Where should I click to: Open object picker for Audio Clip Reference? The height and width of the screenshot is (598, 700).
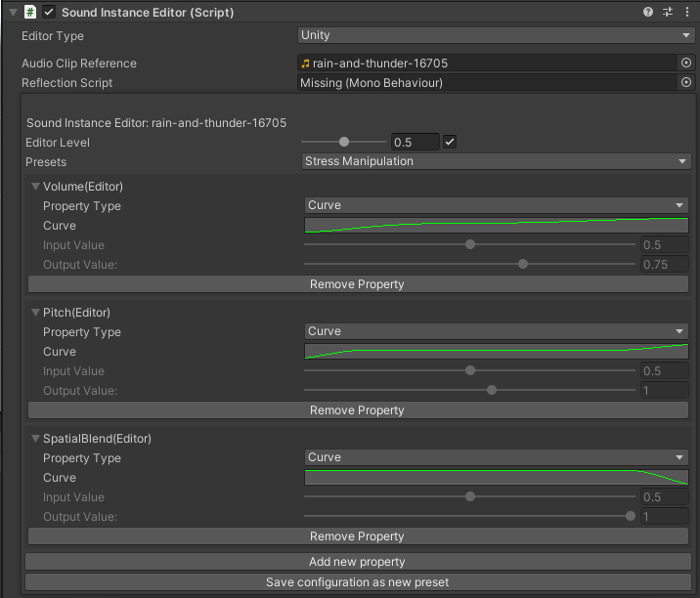pos(685,63)
